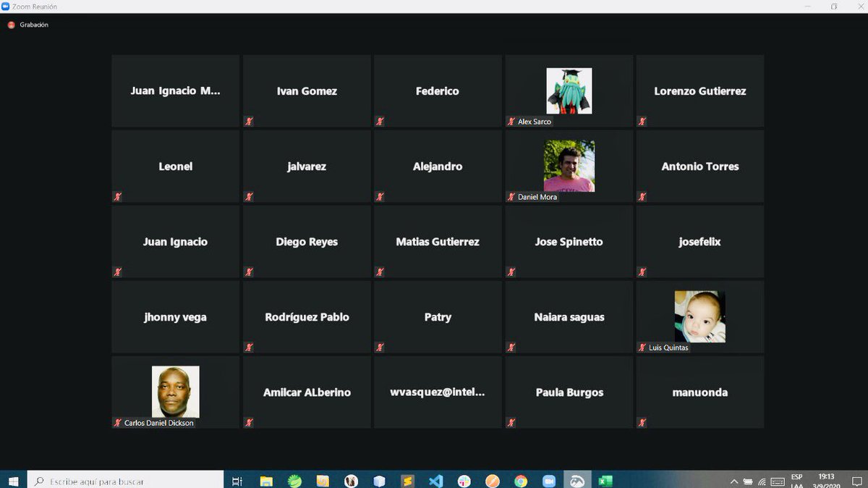868x488 pixels.
Task: Open the 19:13 clock and calendar
Action: point(825,481)
